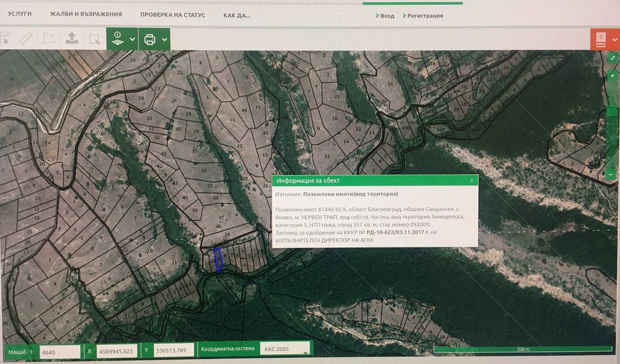Select the ruler distance measurement tool
The width and height of the screenshot is (620, 364).
(x=25, y=39)
